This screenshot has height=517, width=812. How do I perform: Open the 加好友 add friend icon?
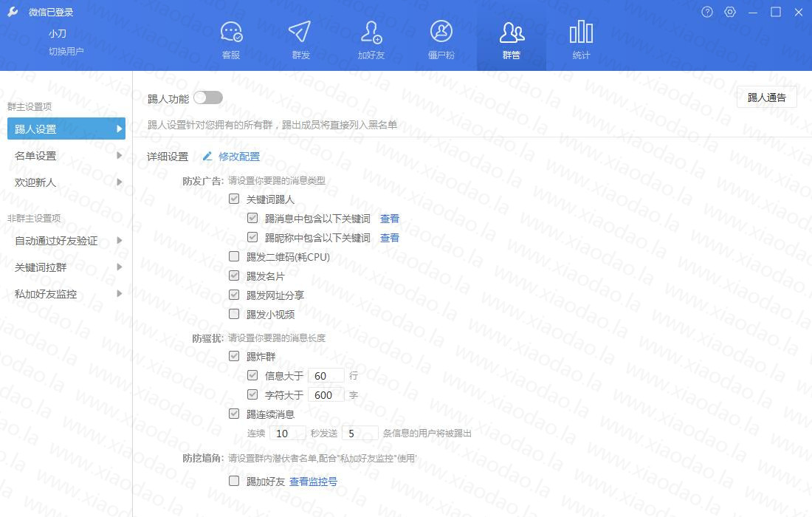click(x=371, y=33)
